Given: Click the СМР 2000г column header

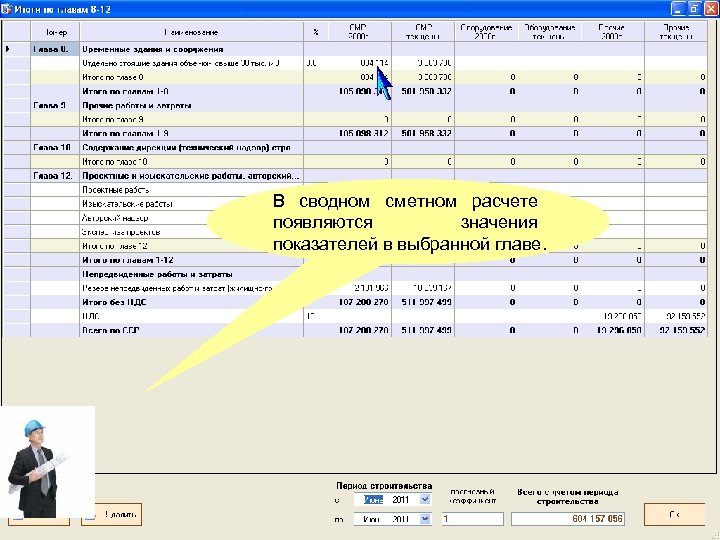Looking at the screenshot, I should [x=359, y=32].
